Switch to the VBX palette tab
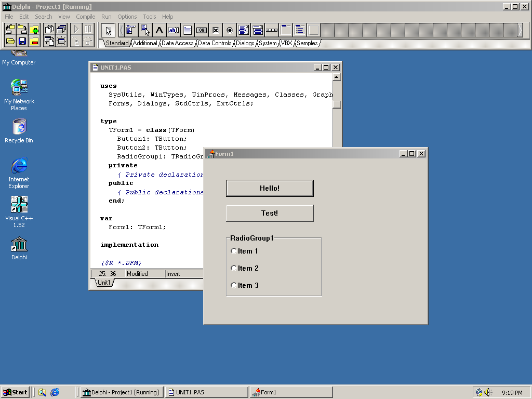532x399 pixels. [287, 43]
